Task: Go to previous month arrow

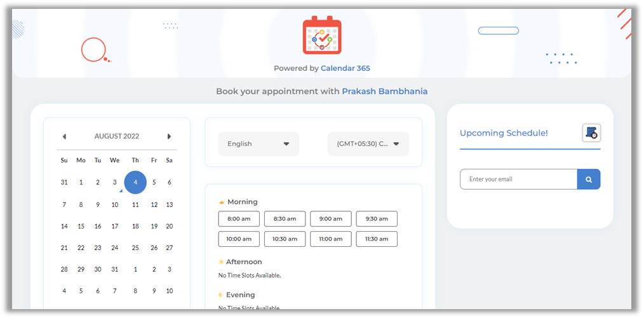Action: pyautogui.click(x=64, y=136)
